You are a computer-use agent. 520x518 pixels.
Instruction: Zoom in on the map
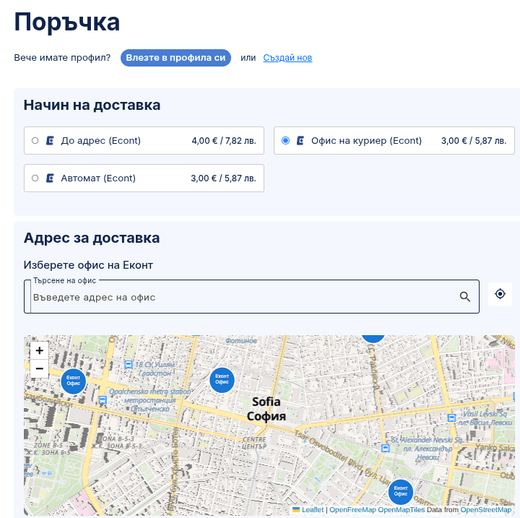(x=39, y=350)
